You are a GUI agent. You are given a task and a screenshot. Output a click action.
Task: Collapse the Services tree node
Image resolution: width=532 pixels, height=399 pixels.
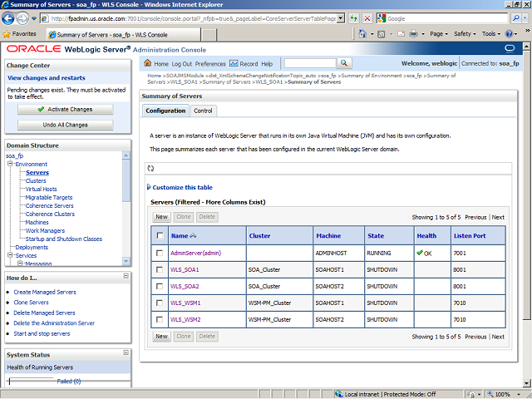[9, 255]
